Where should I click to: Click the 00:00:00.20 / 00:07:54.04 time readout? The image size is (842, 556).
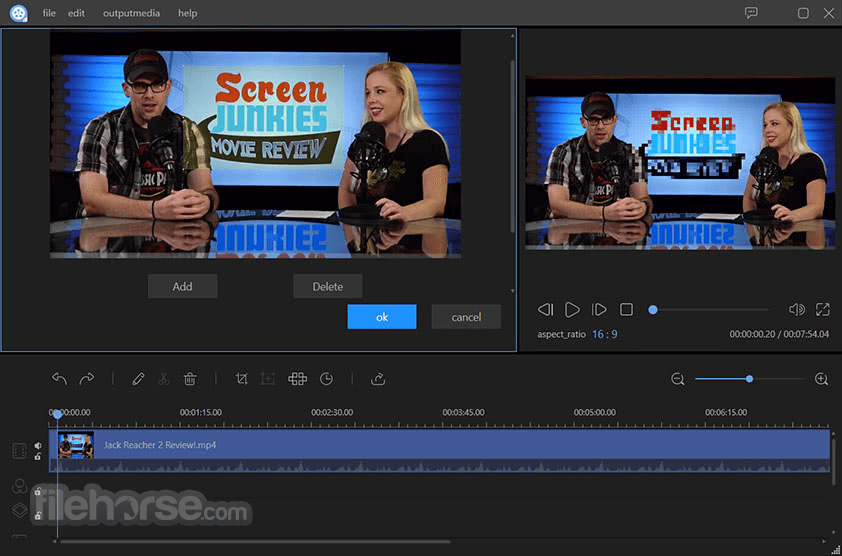tap(779, 334)
